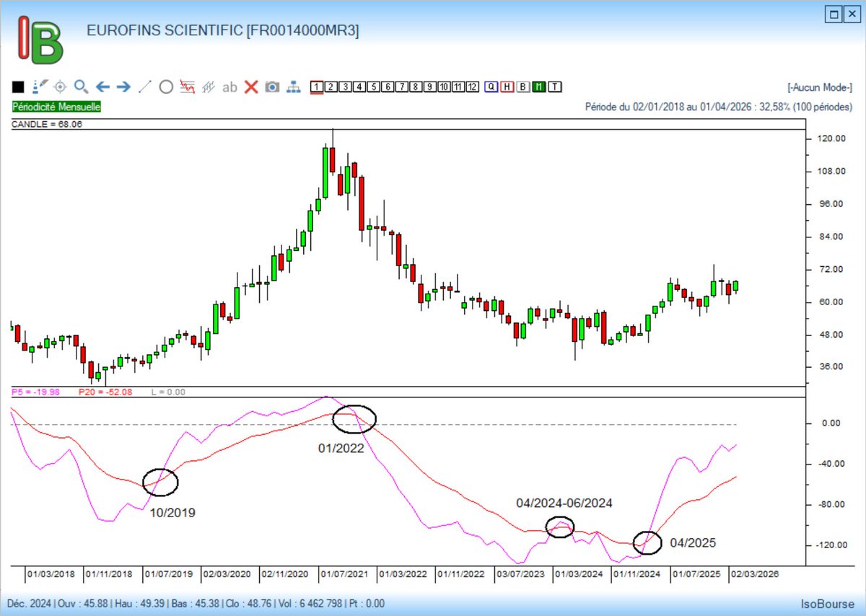
Task: Click the '10/2019' chart annotation
Action: click(172, 513)
